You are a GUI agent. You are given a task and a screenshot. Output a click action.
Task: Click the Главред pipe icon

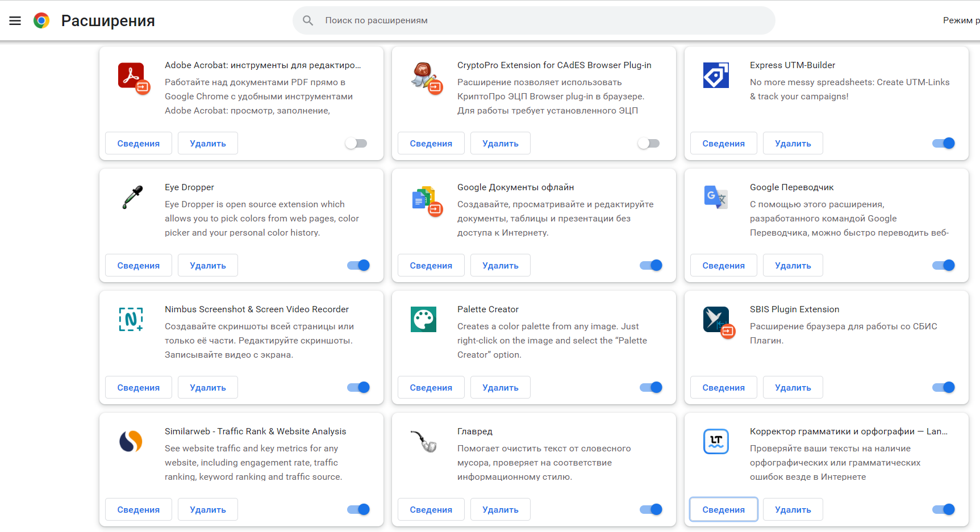click(x=424, y=441)
